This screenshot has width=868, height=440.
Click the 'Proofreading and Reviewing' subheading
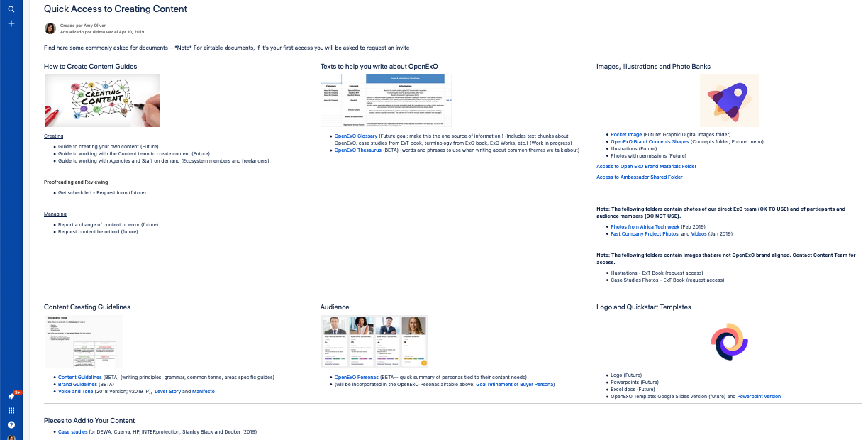[76, 182]
